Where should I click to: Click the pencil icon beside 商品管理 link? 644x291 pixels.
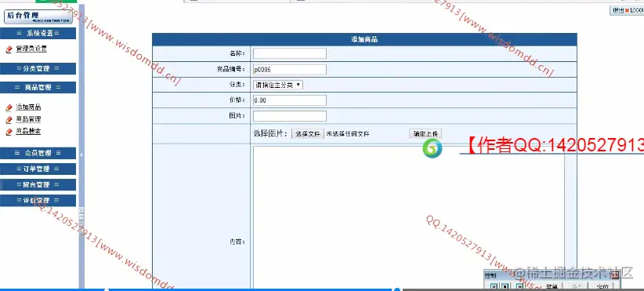pyautogui.click(x=9, y=120)
